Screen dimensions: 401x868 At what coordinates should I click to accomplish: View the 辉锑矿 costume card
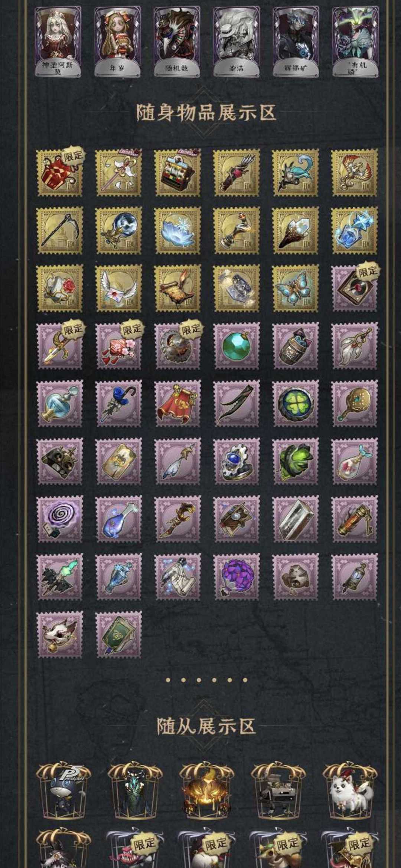click(296, 41)
